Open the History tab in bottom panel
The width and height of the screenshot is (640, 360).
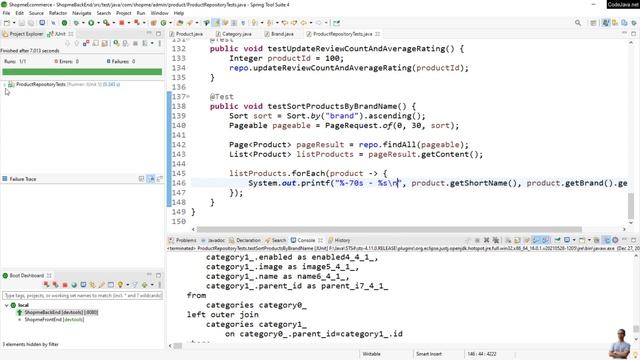339,240
